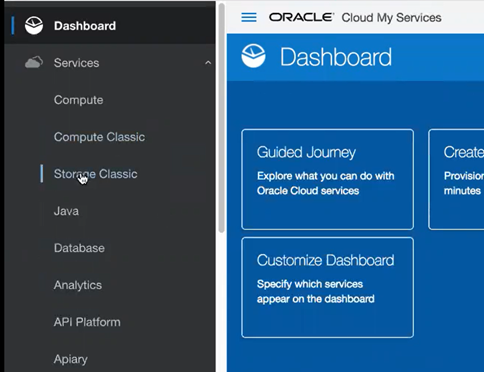Click 'Specify which services' description text
The image size is (484, 372).
[x=310, y=284]
